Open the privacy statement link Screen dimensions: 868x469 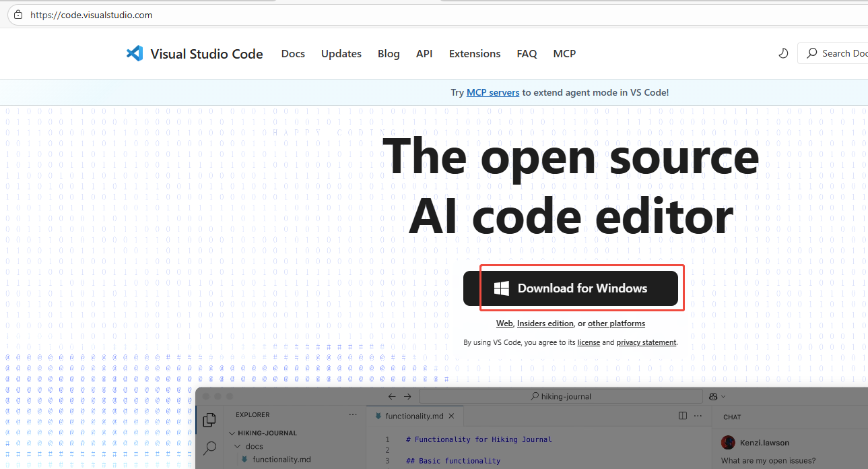click(646, 342)
